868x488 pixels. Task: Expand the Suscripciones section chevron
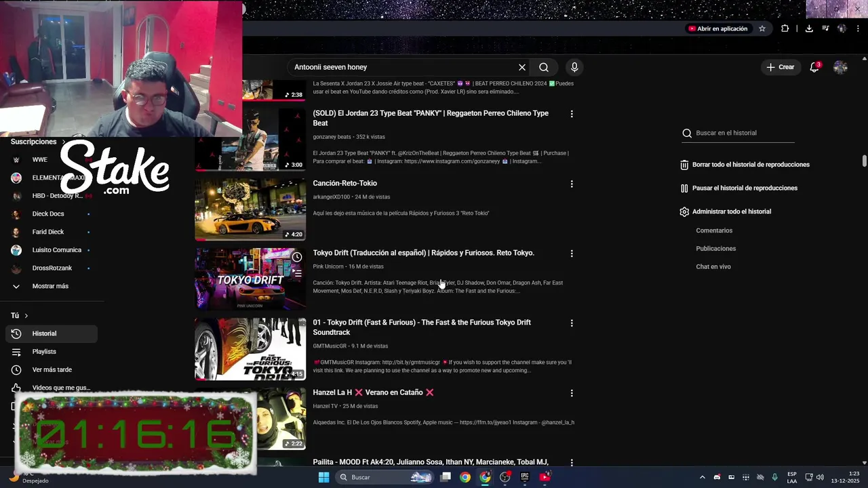click(x=64, y=142)
